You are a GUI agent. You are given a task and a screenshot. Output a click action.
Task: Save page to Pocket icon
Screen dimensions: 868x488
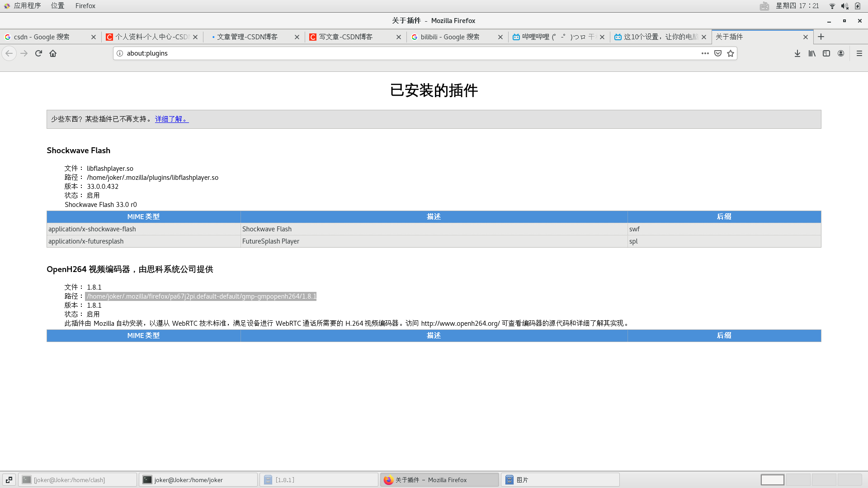[718, 53]
